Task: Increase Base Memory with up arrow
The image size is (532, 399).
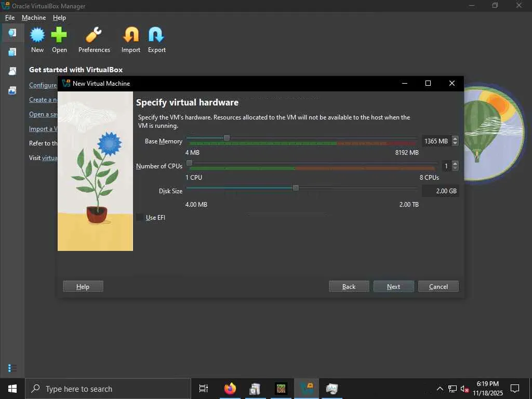Action: click(455, 138)
